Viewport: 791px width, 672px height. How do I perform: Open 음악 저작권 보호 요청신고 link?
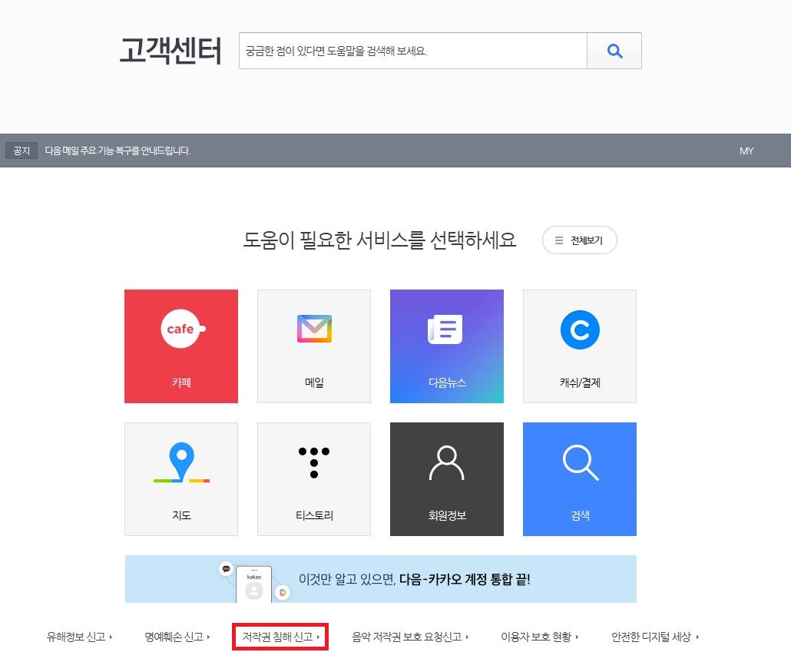coord(410,637)
